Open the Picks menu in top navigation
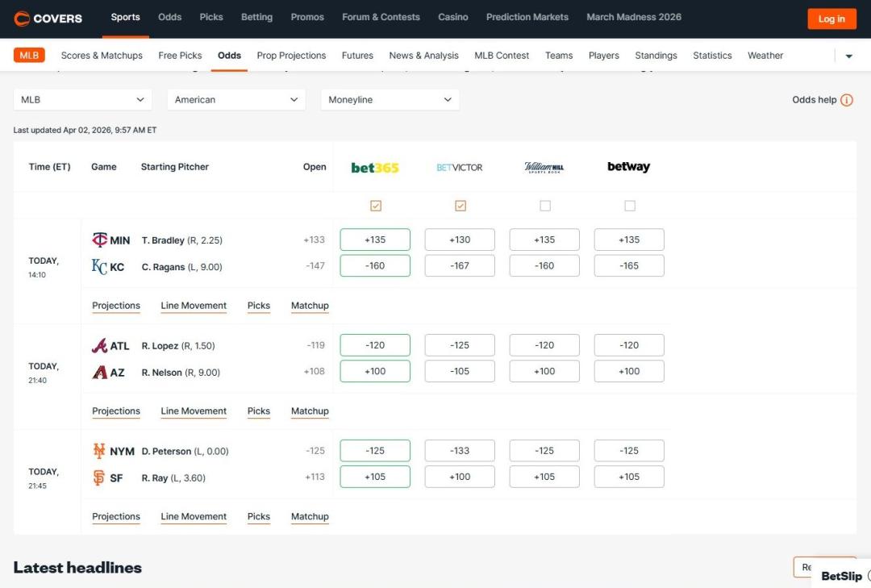This screenshot has height=588, width=871. (x=211, y=17)
